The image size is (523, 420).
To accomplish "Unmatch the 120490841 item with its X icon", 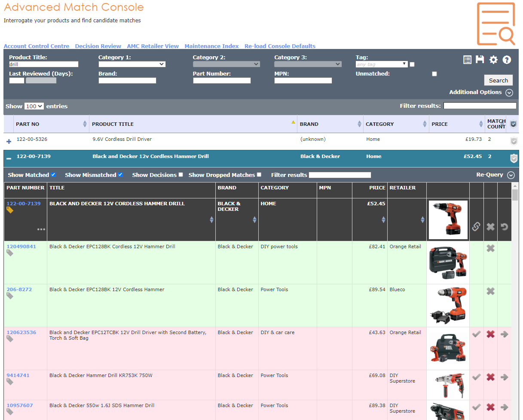I will (490, 248).
